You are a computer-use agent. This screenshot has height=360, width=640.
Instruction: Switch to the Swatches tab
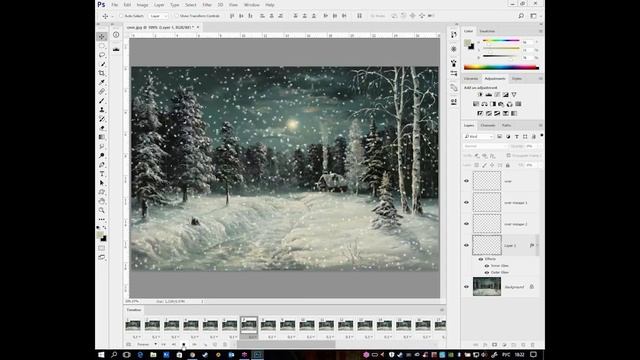coord(487,31)
